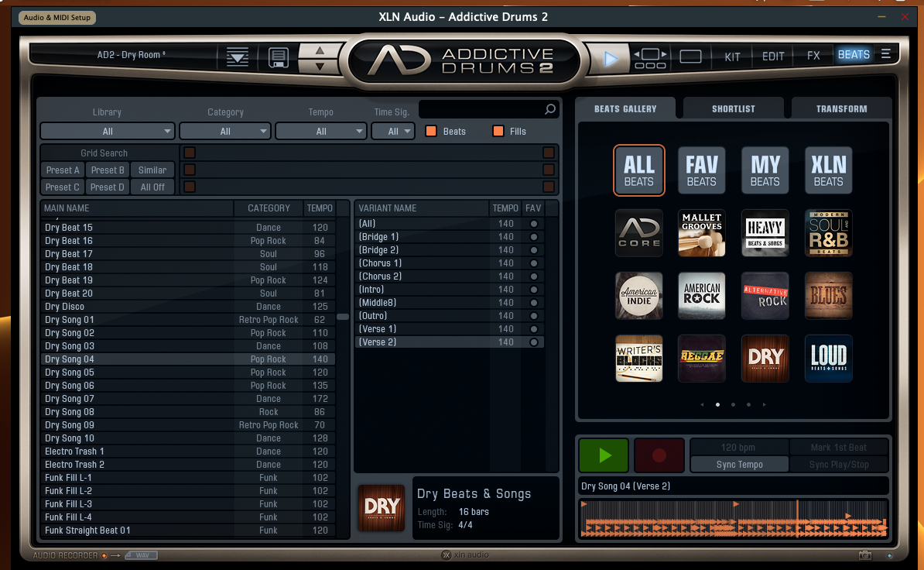924x570 pixels.
Task: Click the Preset D button
Action: pos(108,187)
